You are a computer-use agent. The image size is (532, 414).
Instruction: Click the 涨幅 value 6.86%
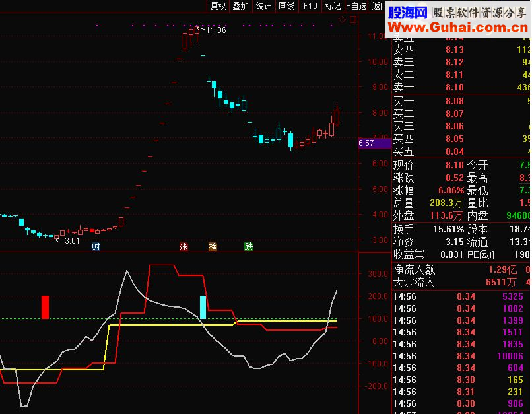[451, 190]
